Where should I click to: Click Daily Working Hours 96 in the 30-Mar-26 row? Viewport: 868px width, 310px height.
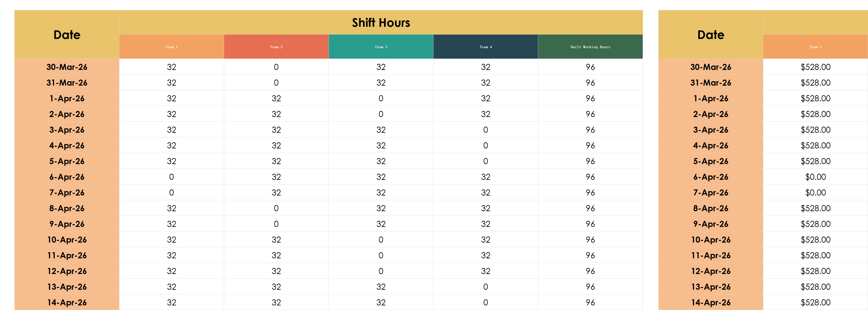point(590,67)
